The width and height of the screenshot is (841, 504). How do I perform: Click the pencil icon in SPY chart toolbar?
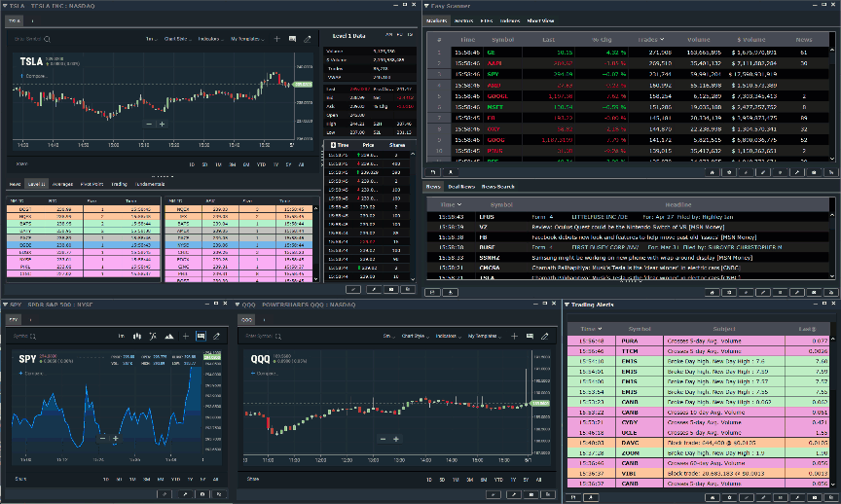click(x=216, y=336)
